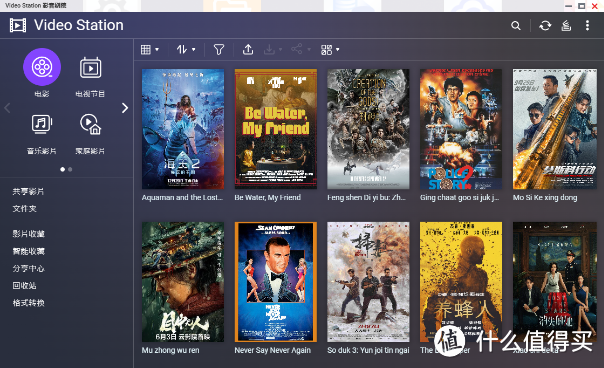This screenshot has width=604, height=368.
Task: Select the TV shows category icon
Action: click(x=91, y=68)
